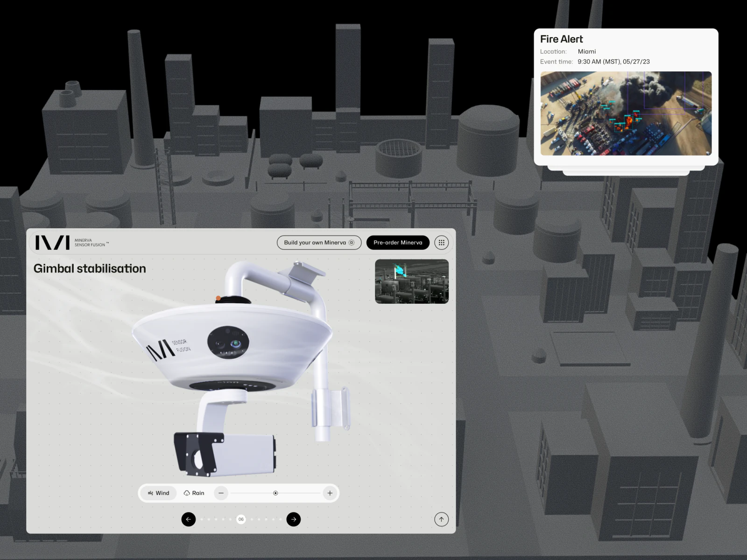Increase intensity with the plus button
This screenshot has width=747, height=560.
[330, 493]
